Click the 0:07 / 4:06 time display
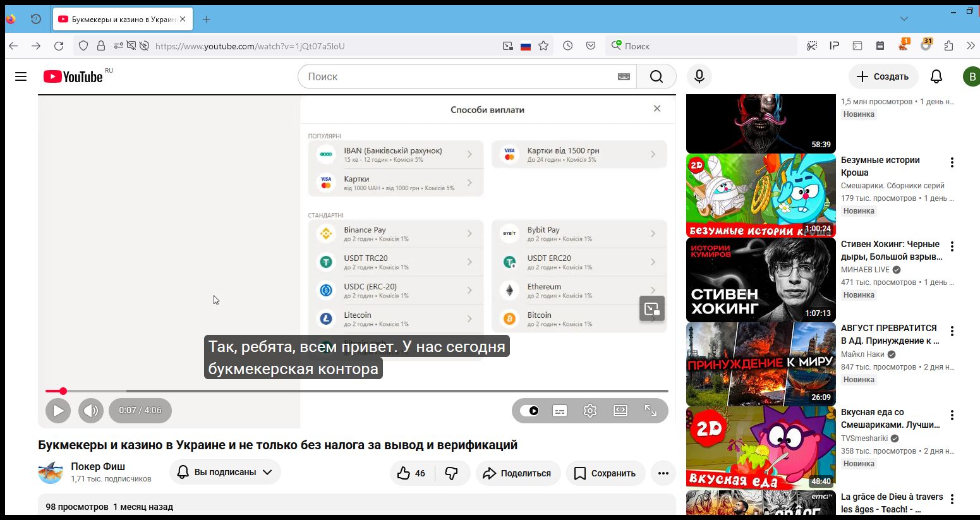 point(140,411)
